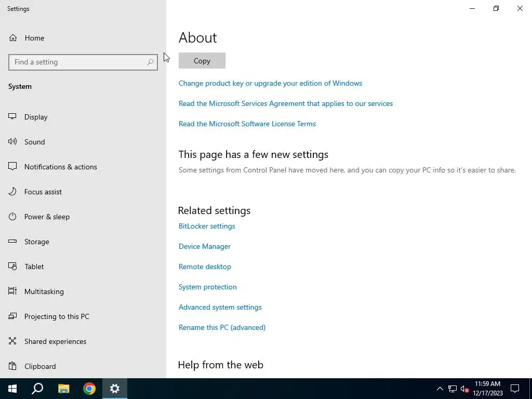532x399 pixels.
Task: Click the Storage drive icon
Action: pyautogui.click(x=12, y=241)
